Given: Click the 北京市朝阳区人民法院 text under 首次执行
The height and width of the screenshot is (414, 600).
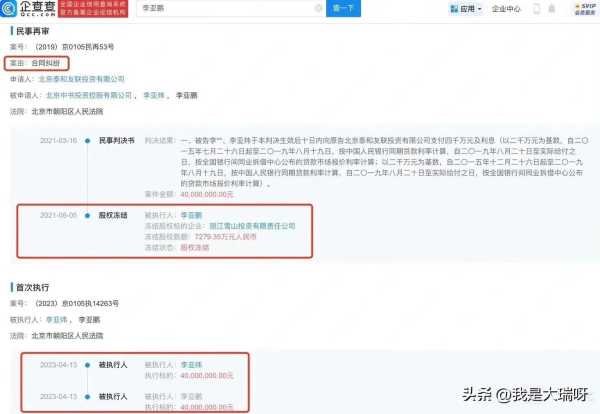Looking at the screenshot, I should pos(67,336).
